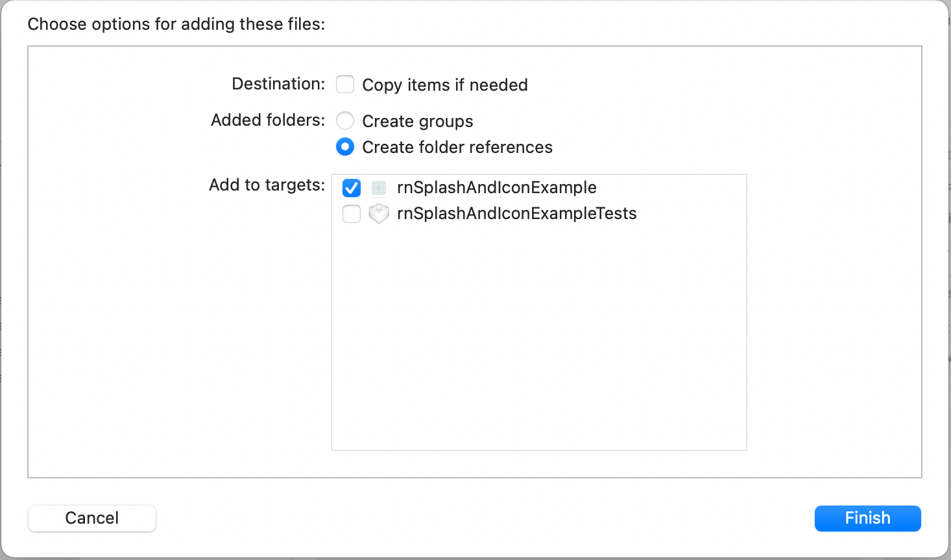Select the Create groups radio button
The width and height of the screenshot is (951, 560).
345,121
